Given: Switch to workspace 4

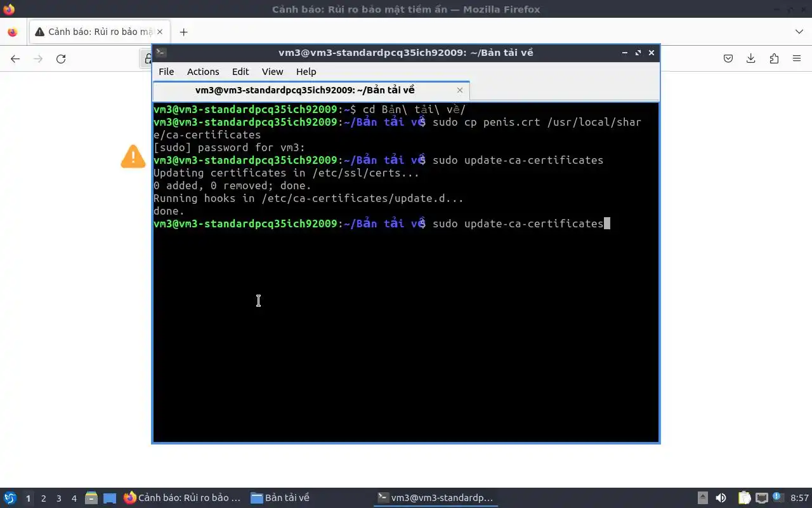Looking at the screenshot, I should pos(74,498).
